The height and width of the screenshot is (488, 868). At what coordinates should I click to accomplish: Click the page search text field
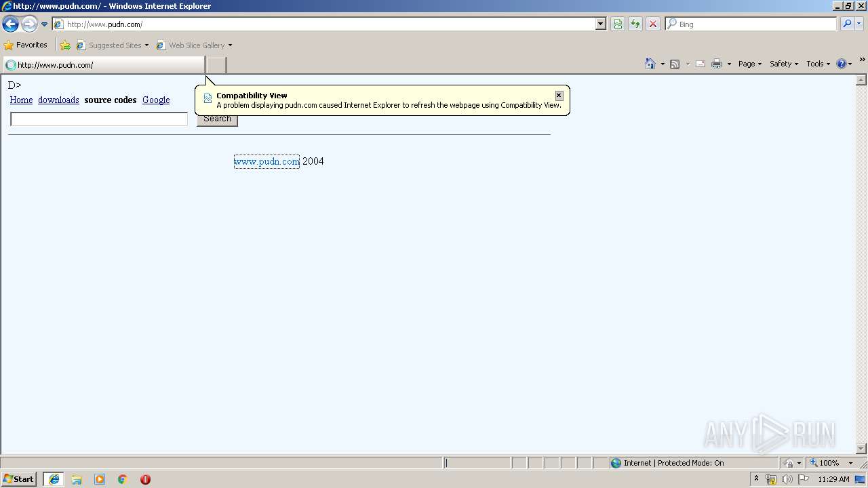point(99,119)
